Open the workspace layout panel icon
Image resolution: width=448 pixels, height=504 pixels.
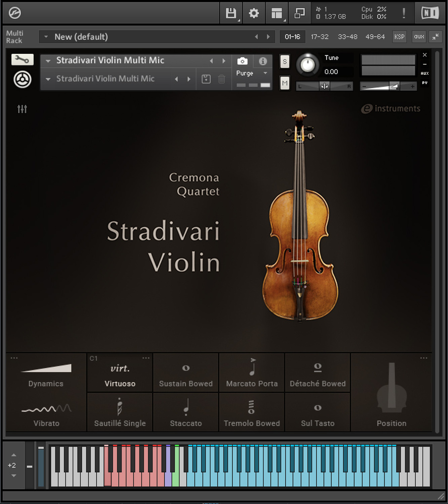tap(277, 13)
